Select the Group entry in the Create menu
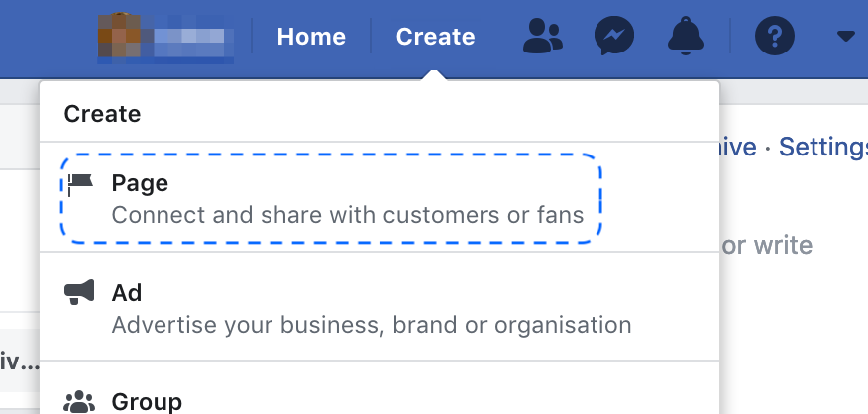 pyautogui.click(x=380, y=388)
